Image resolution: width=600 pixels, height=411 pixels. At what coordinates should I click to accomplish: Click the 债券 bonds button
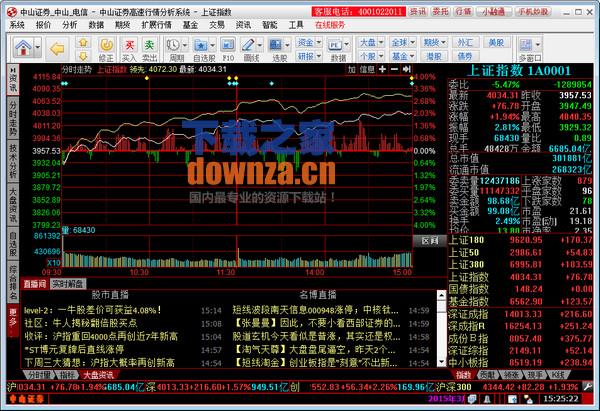(x=465, y=56)
